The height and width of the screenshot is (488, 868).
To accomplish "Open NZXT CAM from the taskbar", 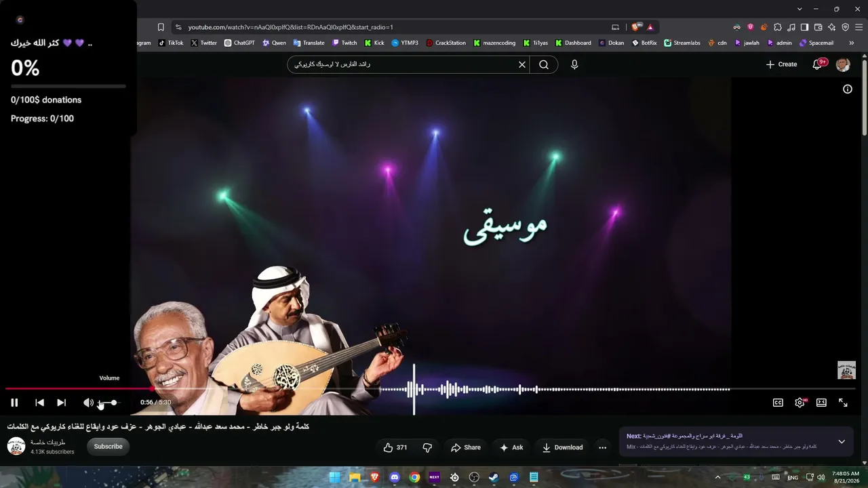I will pyautogui.click(x=435, y=477).
